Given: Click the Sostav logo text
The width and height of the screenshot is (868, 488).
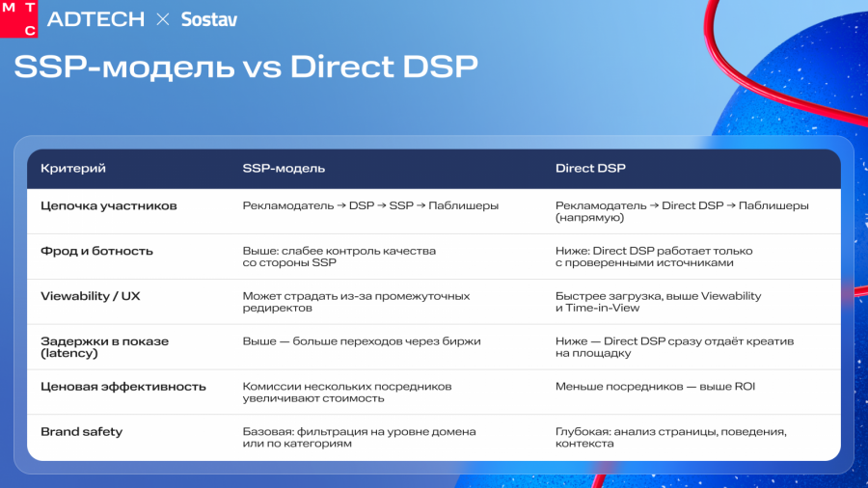Looking at the screenshot, I should tap(209, 20).
